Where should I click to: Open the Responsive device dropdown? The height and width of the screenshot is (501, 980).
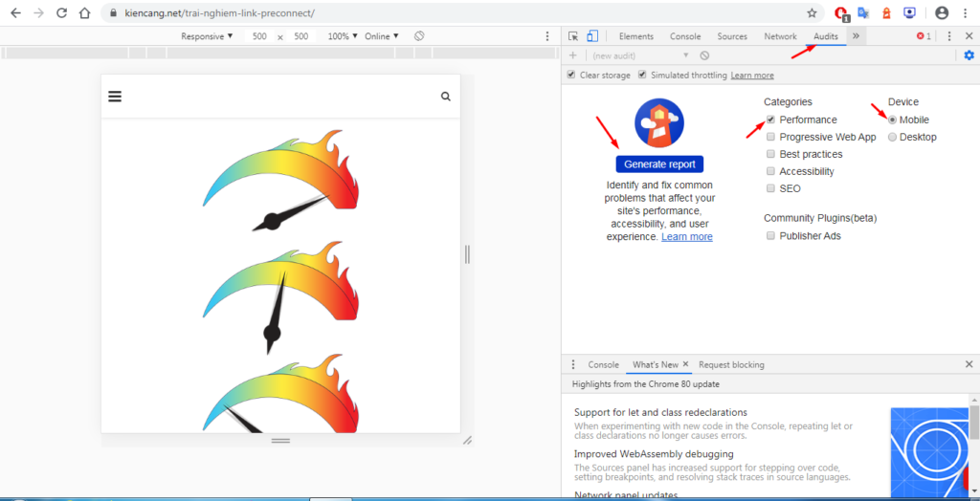click(207, 36)
